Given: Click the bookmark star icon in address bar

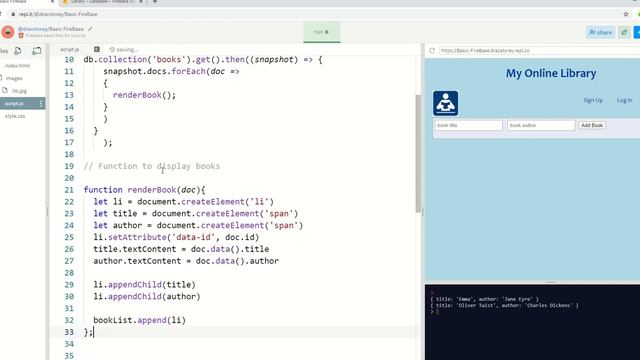Looking at the screenshot, I should (626, 14).
